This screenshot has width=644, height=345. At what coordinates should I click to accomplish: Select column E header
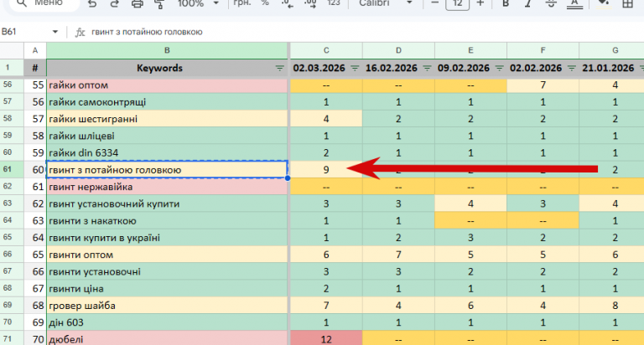[470, 50]
